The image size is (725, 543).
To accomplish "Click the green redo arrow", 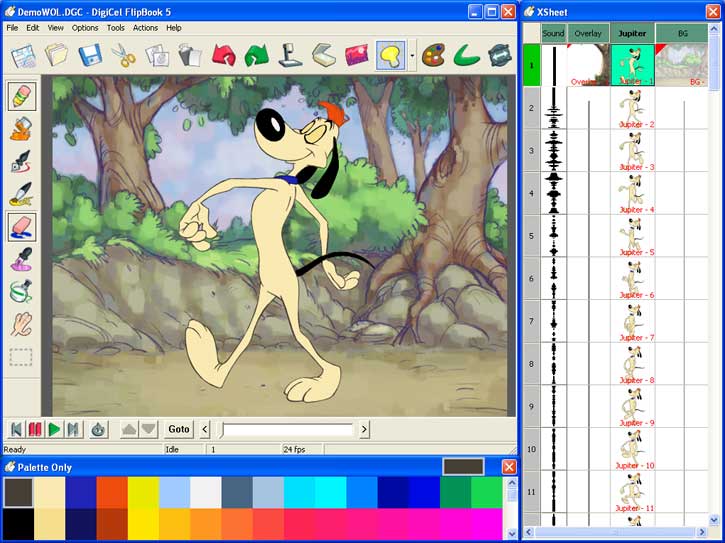I will (257, 56).
